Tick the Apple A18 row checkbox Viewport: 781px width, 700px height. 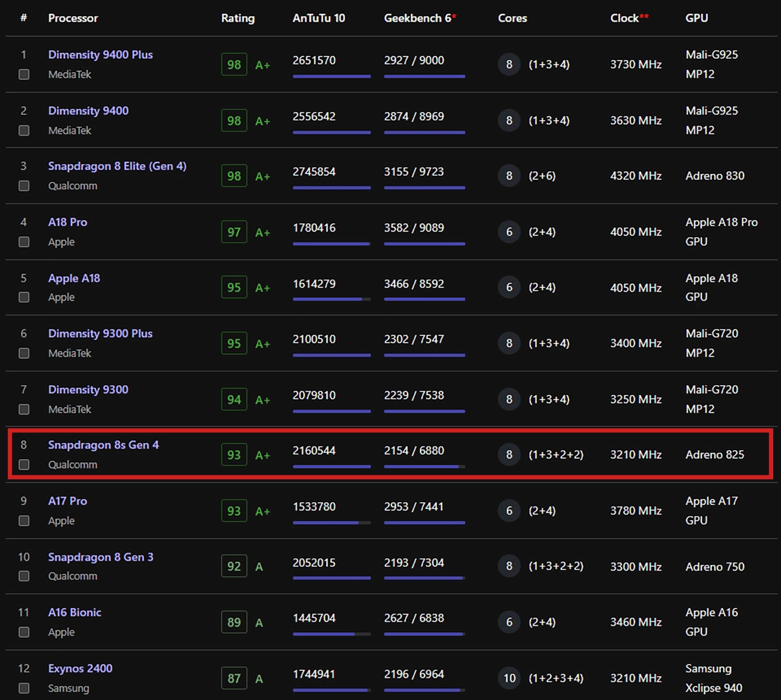click(x=24, y=297)
